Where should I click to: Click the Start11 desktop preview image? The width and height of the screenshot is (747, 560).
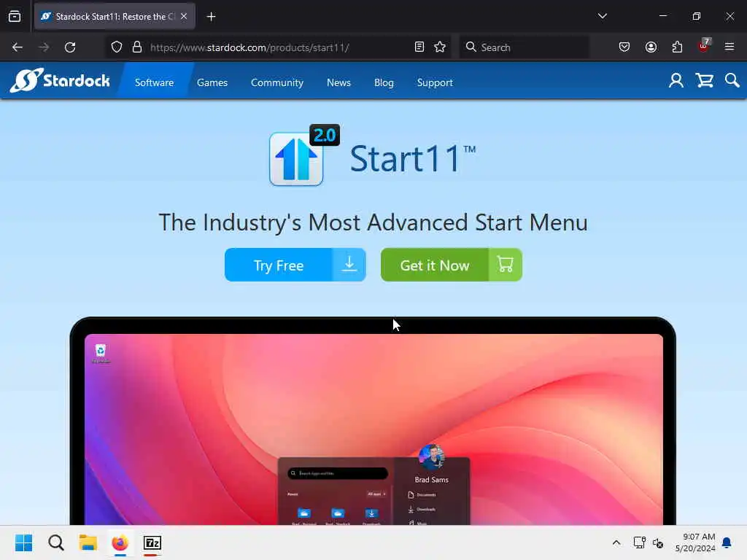(x=373, y=421)
